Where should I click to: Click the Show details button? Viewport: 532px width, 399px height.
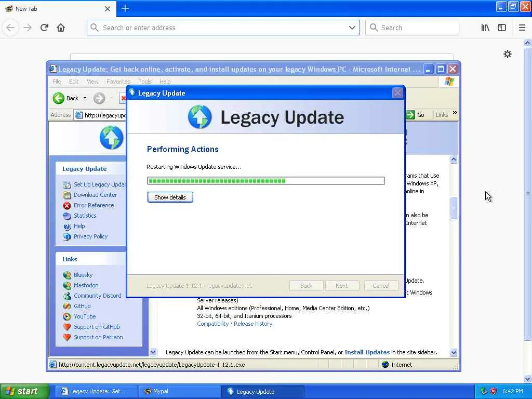[170, 197]
